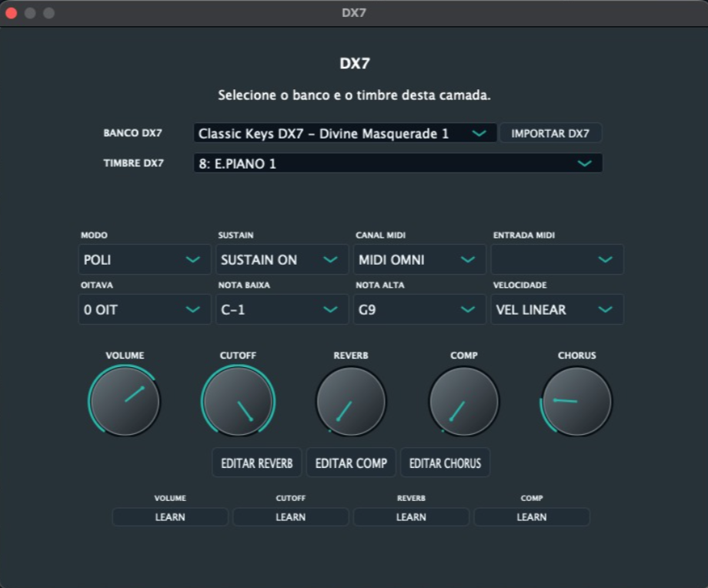
Task: Open the NOTA BAIXA dropdown showing C-1
Action: (282, 309)
